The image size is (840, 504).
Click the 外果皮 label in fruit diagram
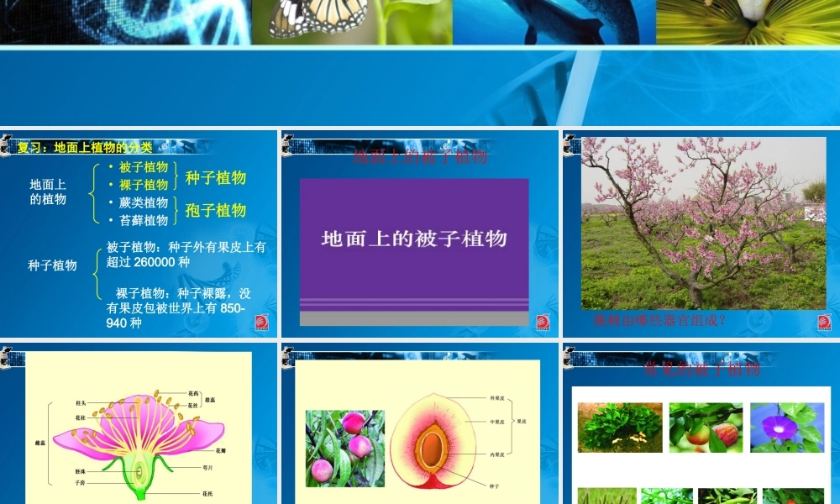497,398
